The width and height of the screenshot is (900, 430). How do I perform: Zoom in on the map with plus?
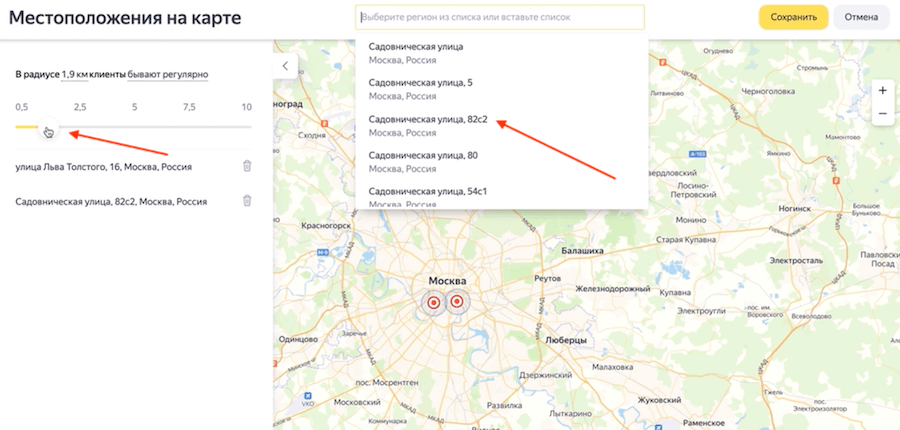(x=882, y=91)
